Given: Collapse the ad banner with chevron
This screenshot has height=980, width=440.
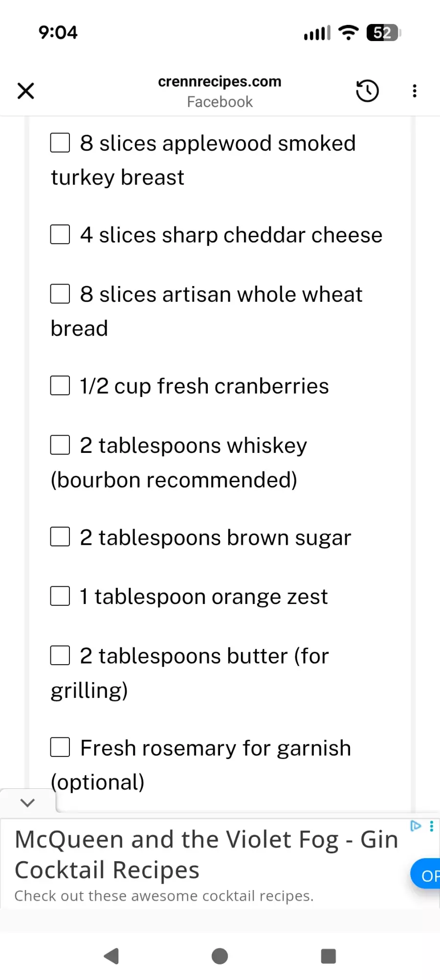Looking at the screenshot, I should point(28,802).
